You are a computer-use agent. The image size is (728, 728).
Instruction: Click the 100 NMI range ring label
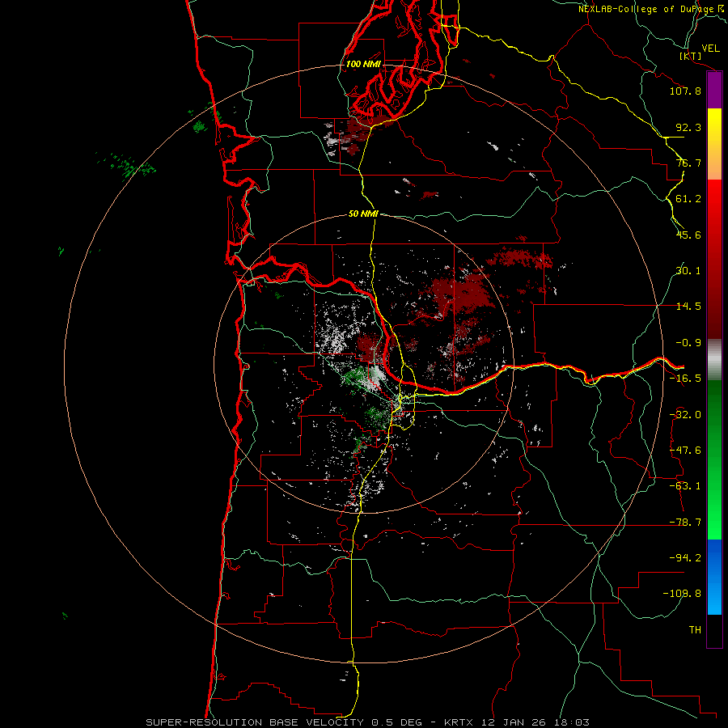tap(363, 64)
